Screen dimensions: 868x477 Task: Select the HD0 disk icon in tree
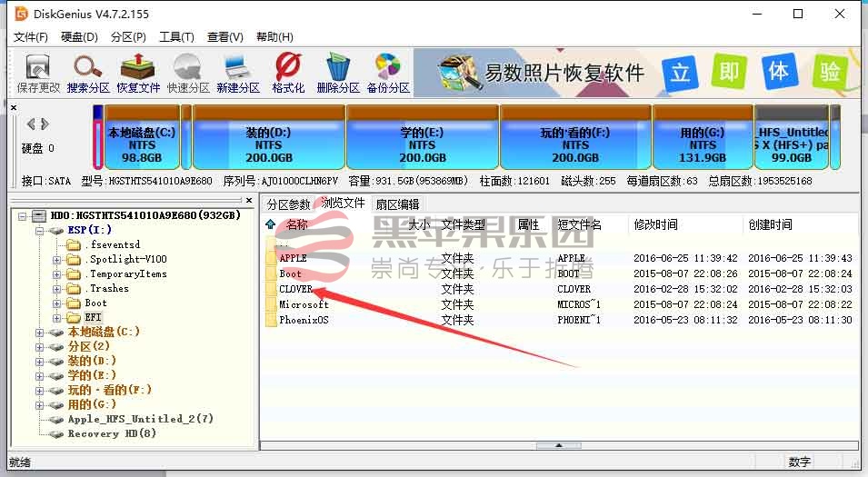tap(39, 215)
